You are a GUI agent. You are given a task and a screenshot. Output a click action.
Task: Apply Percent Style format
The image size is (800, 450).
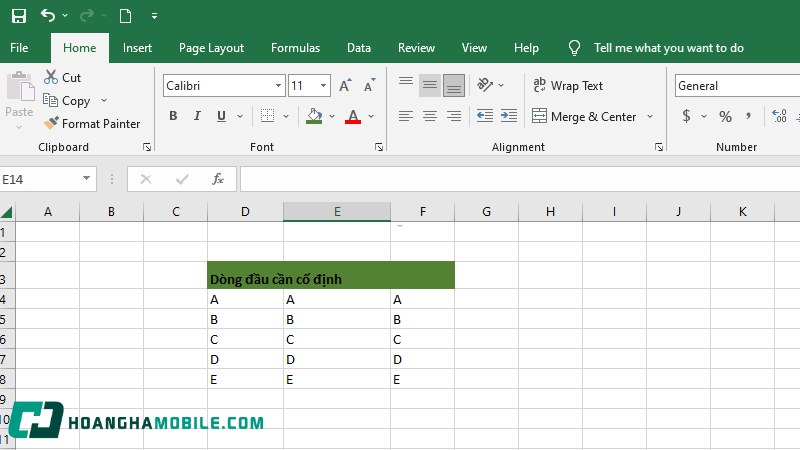point(726,116)
